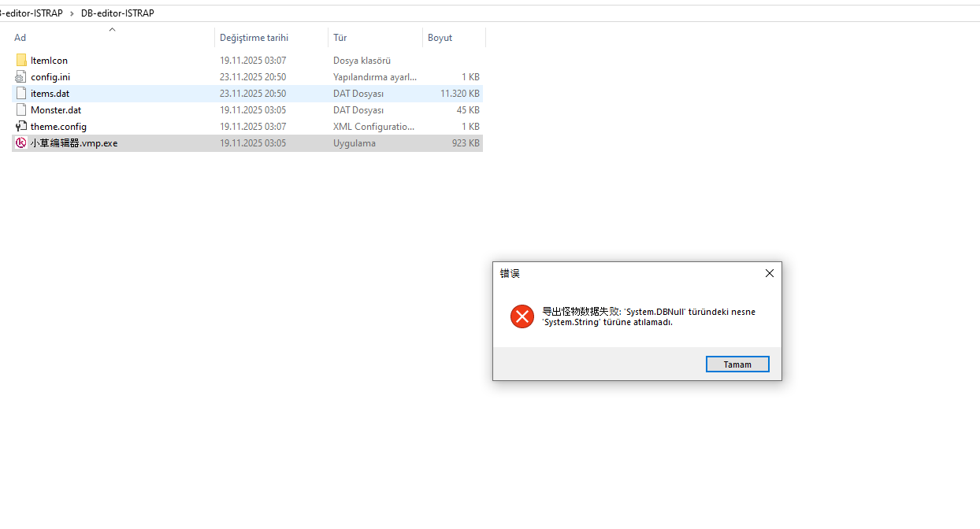Click the Tamam button
This screenshot has height=529, width=980.
737,364
